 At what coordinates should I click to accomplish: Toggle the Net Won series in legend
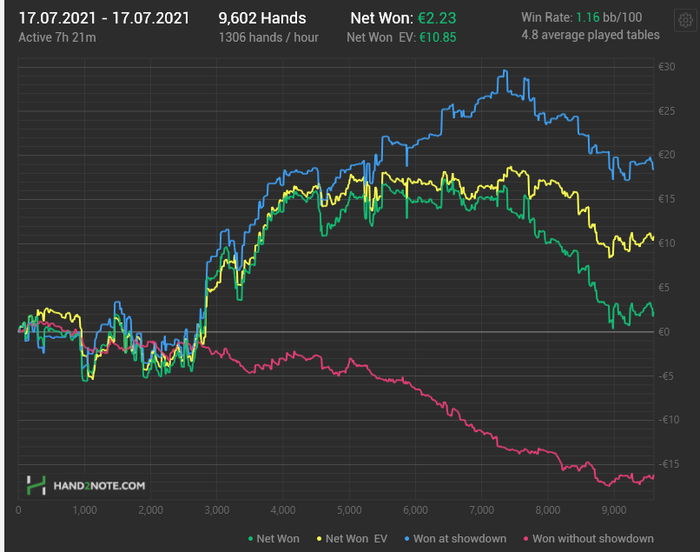pos(274,539)
